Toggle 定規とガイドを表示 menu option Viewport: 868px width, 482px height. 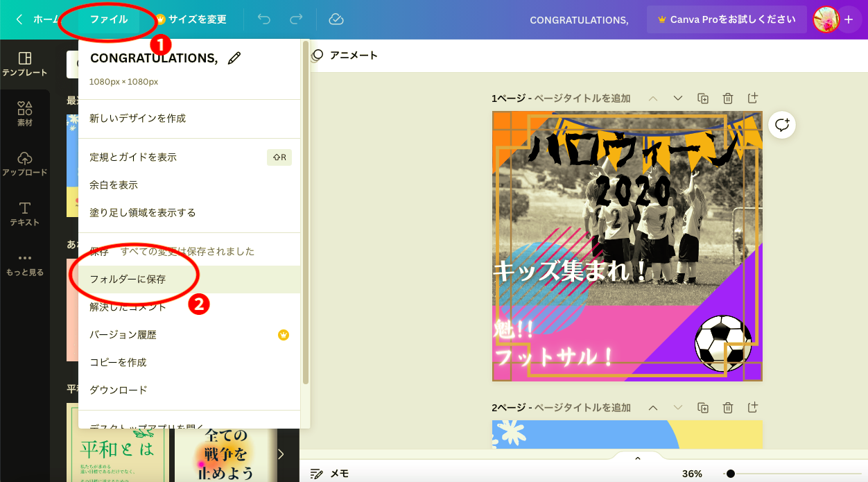point(133,157)
